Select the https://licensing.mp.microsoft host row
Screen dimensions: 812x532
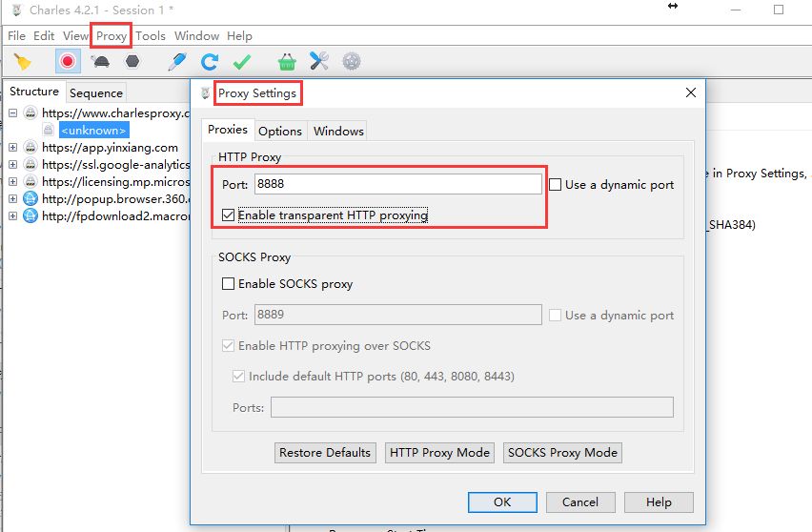(116, 182)
